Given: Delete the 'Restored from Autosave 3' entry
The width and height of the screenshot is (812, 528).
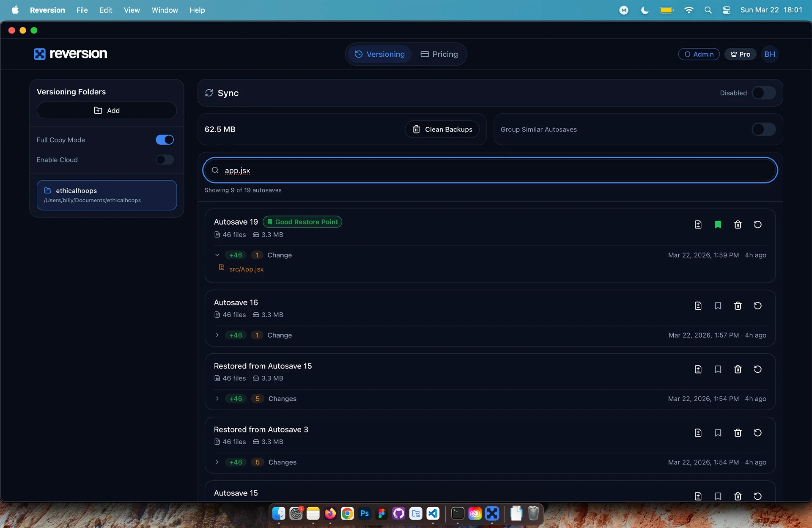Looking at the screenshot, I should coord(738,433).
